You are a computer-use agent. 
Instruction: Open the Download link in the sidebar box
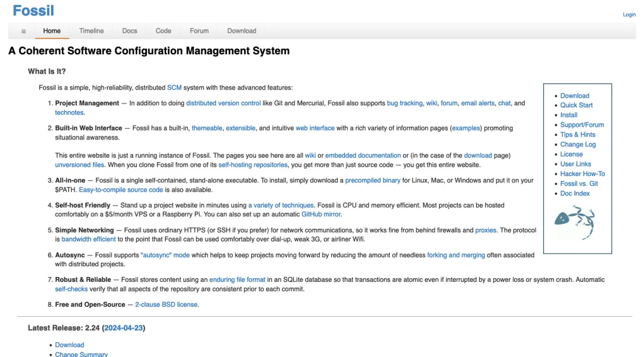[575, 96]
